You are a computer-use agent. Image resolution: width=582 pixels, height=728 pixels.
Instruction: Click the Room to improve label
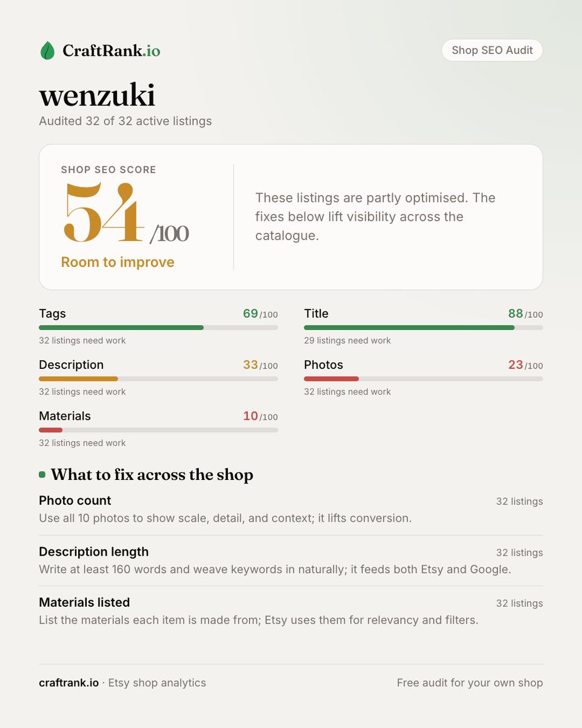pyautogui.click(x=118, y=262)
